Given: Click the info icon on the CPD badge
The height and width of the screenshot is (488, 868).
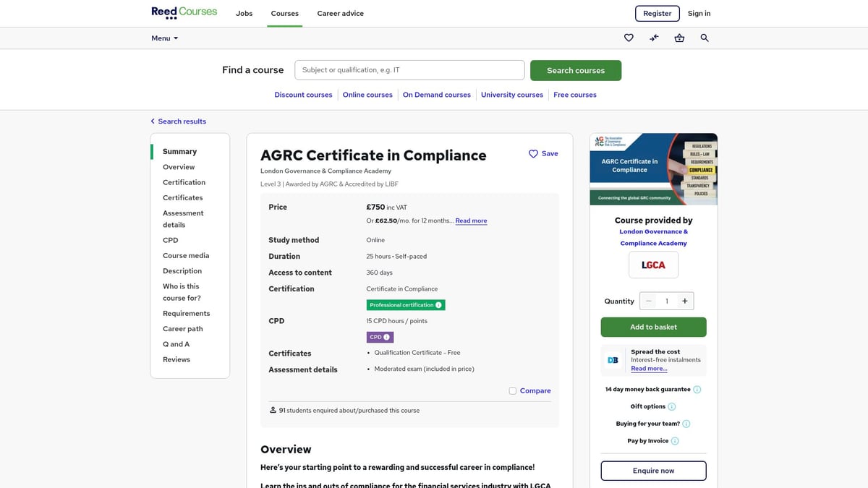Looking at the screenshot, I should point(388,336).
